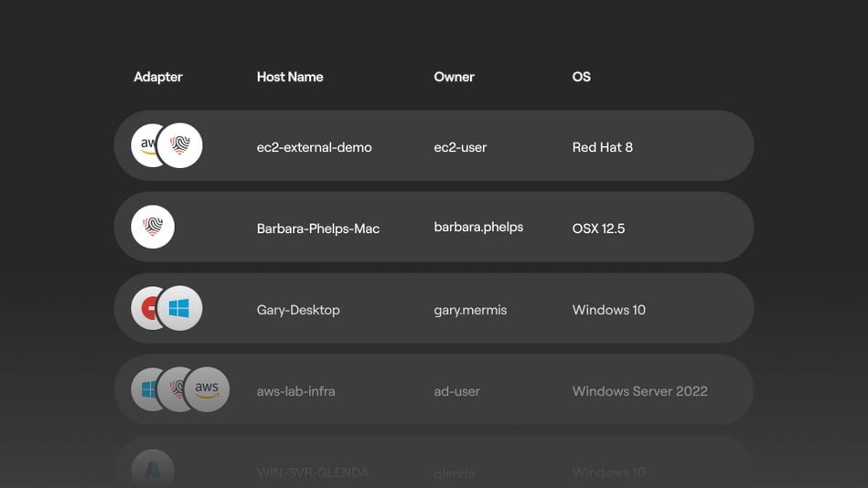Click the red adapter icon for Gary-Desktop
This screenshot has height=488, width=868.
click(145, 309)
